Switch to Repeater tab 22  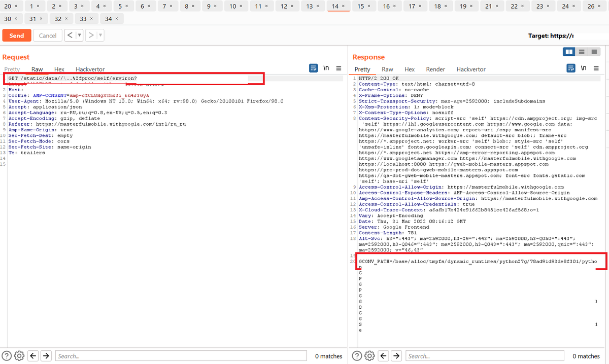514,6
